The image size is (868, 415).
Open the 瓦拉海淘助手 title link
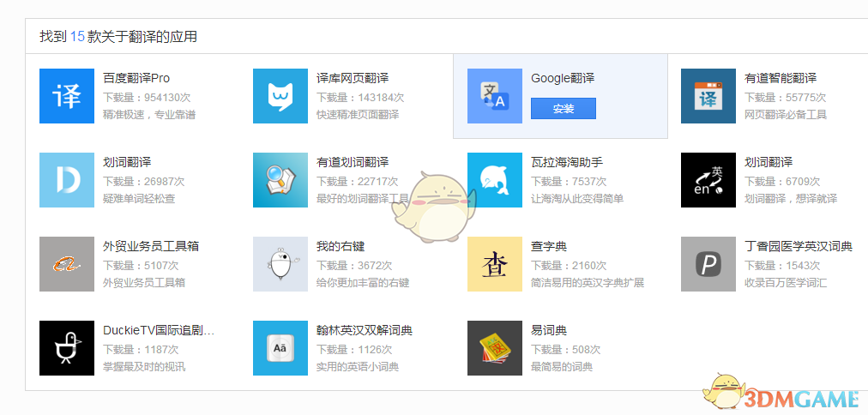567,162
